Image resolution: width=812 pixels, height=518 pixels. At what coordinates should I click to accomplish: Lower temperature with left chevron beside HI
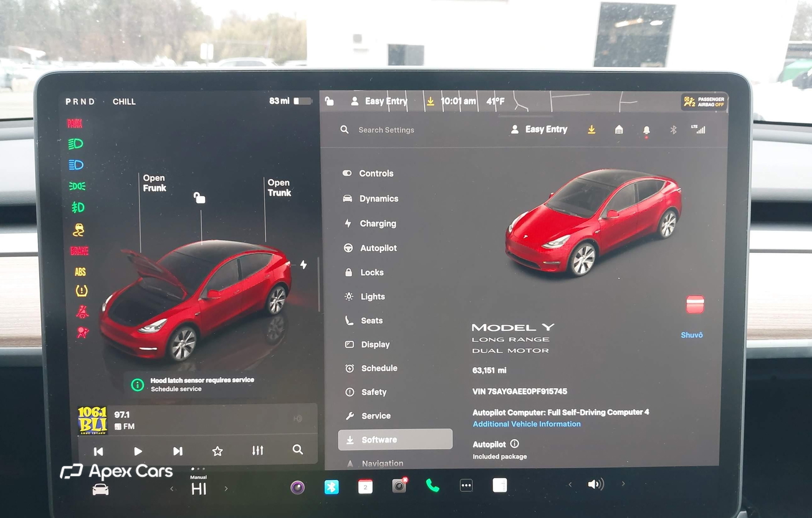click(172, 489)
